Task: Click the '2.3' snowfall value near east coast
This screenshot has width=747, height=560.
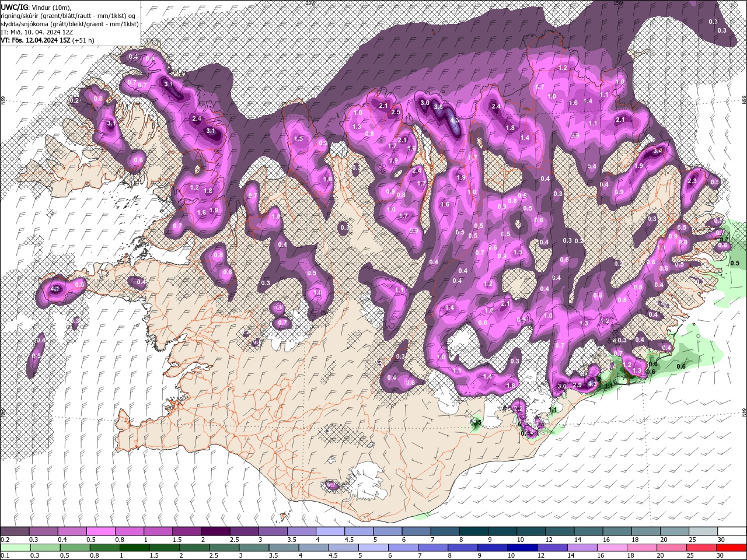Action: point(692,181)
